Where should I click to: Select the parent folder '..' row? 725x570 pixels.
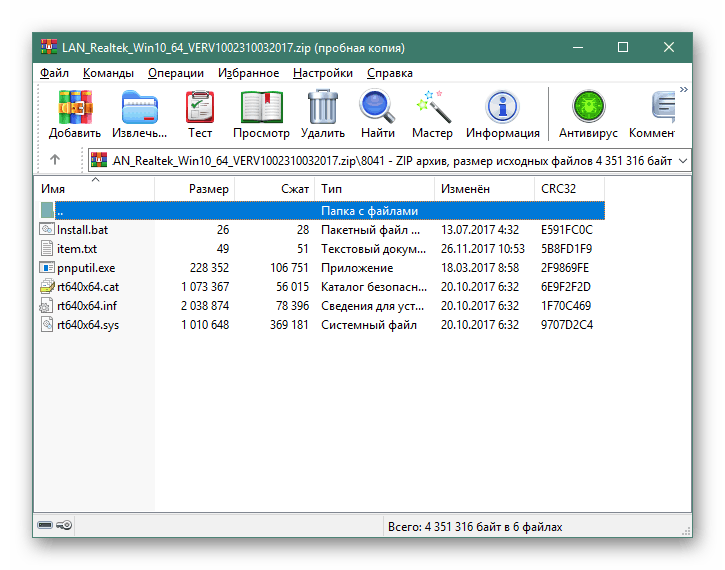coord(322,211)
